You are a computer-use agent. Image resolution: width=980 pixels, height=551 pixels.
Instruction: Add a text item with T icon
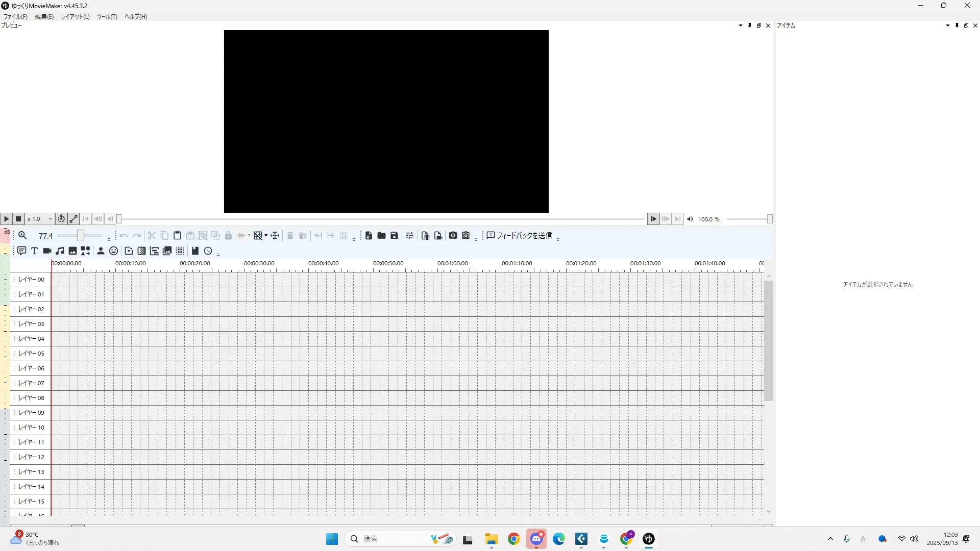coord(34,251)
